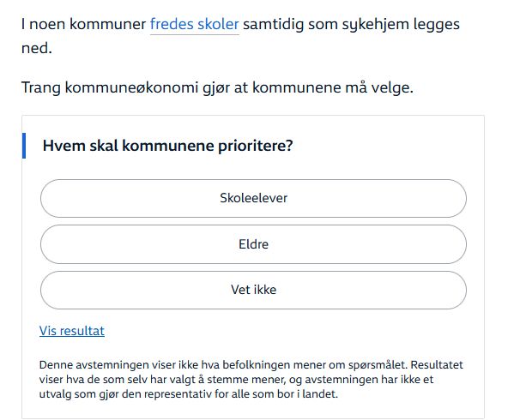The height and width of the screenshot is (420, 526).
Task: Choose the "Vet ikke" answer
Action: click(x=253, y=290)
